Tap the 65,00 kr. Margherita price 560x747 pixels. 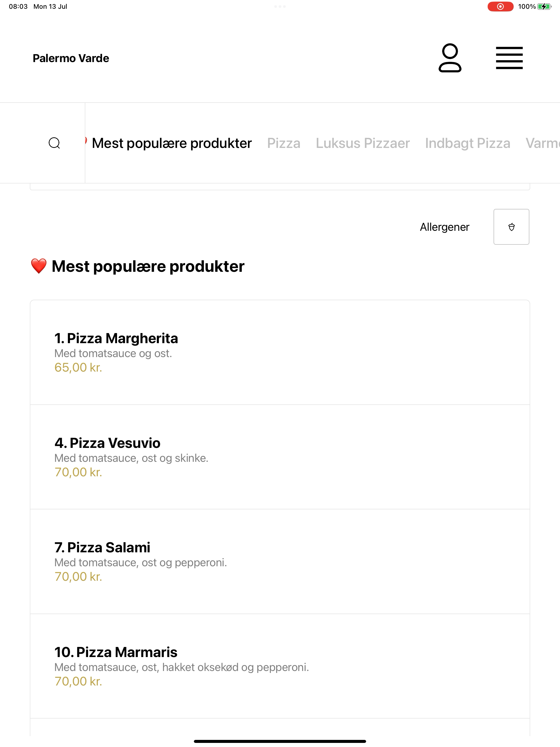click(x=78, y=367)
